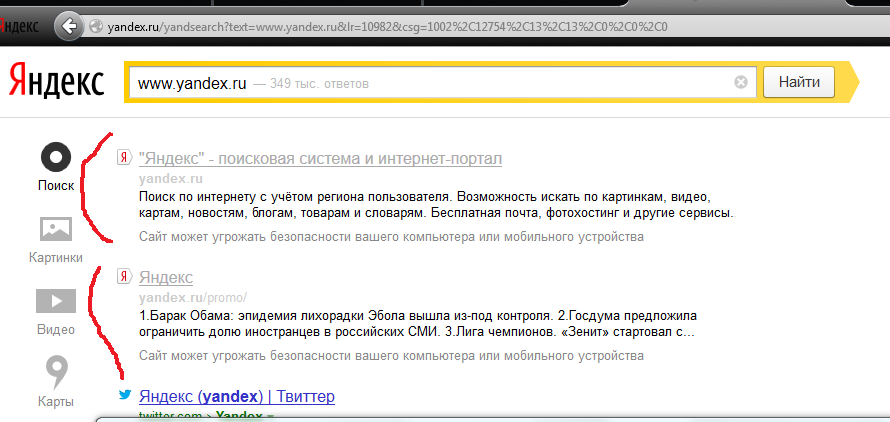Viewport: 890px width, 422px height.
Task: Open the "Яндекс" - поисковая система и интернет-портал link
Action: click(320, 159)
